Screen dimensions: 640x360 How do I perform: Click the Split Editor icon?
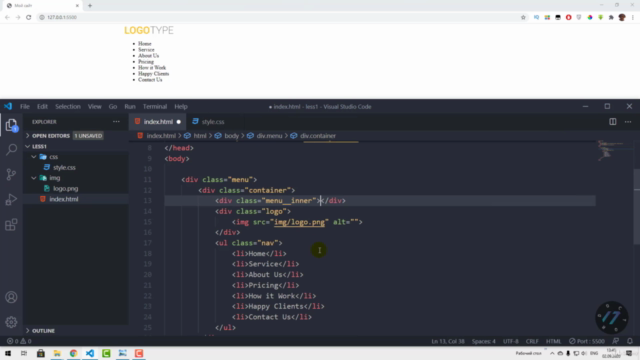(613, 122)
